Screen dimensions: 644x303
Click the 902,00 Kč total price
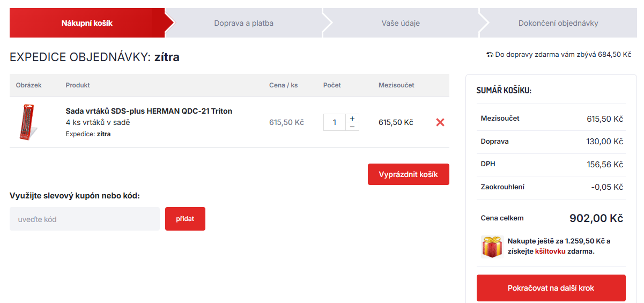coord(596,218)
